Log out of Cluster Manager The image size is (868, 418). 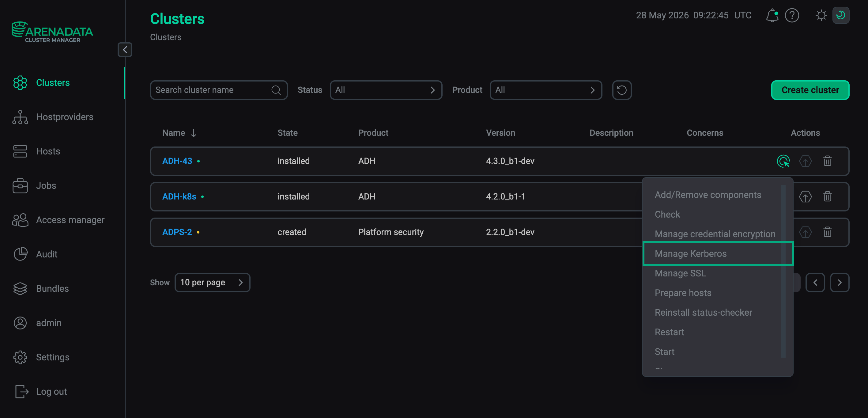click(x=40, y=392)
